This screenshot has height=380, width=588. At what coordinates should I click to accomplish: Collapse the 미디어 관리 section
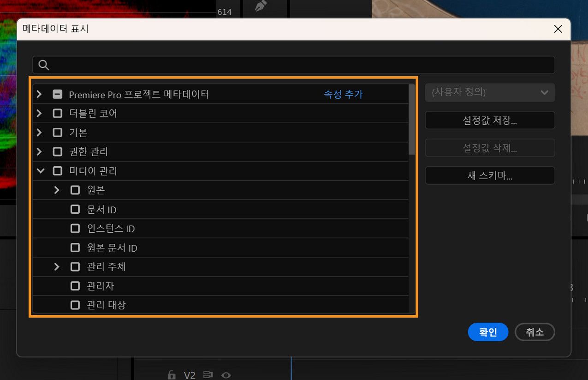click(40, 171)
